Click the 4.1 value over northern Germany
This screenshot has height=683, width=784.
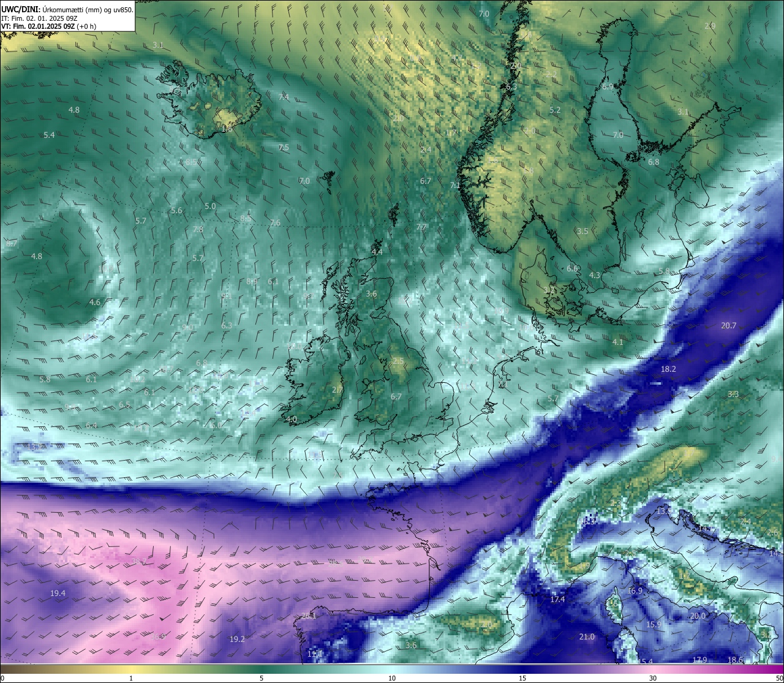point(617,342)
